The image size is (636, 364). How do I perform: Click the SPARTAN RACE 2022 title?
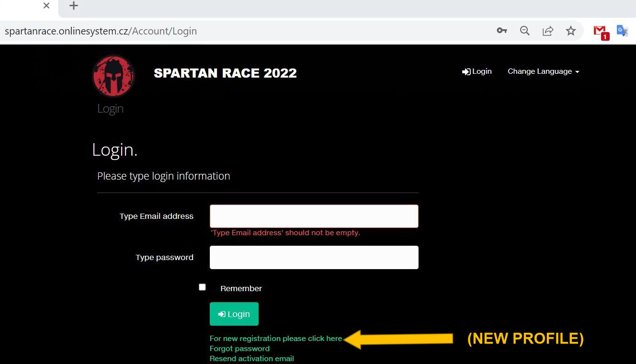coord(225,73)
